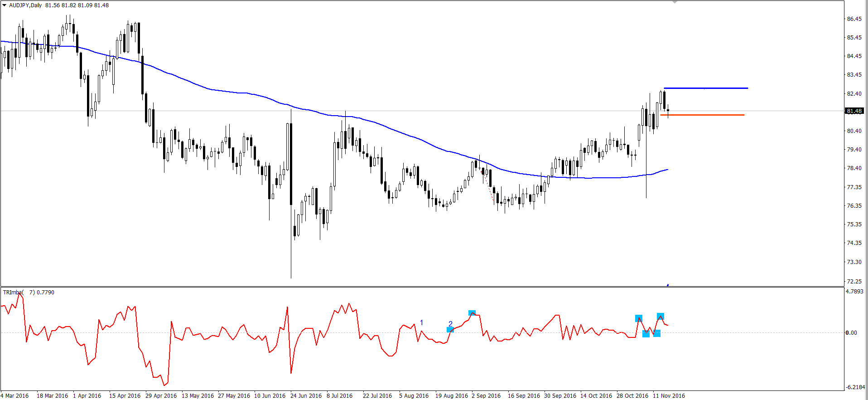Select the 15 Apr 2016 date label
Viewport: 868px width, 400px height.
125,396
